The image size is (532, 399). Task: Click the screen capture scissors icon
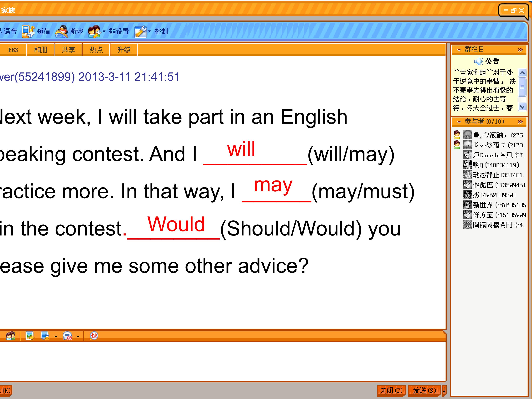point(45,335)
